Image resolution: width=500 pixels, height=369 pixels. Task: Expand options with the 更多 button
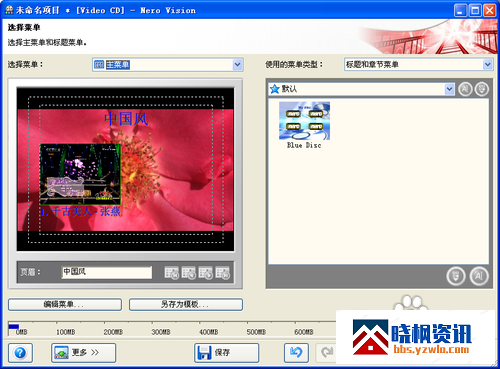click(x=83, y=353)
